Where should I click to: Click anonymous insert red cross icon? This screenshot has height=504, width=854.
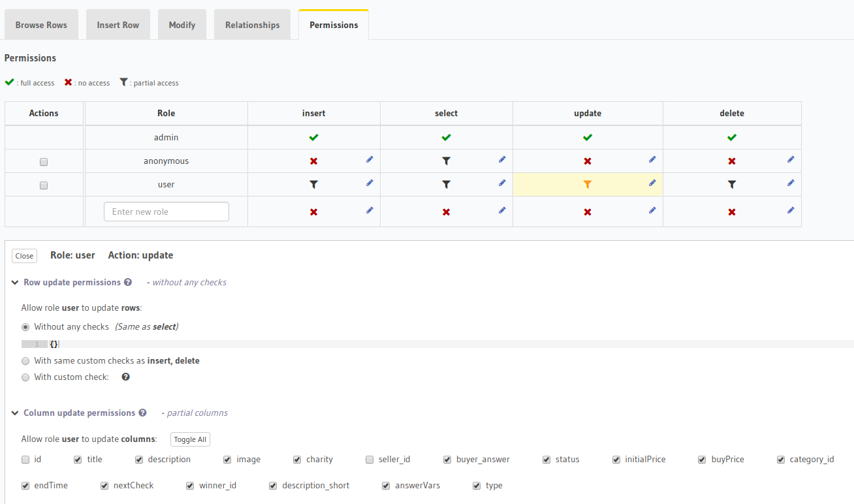[x=313, y=161]
